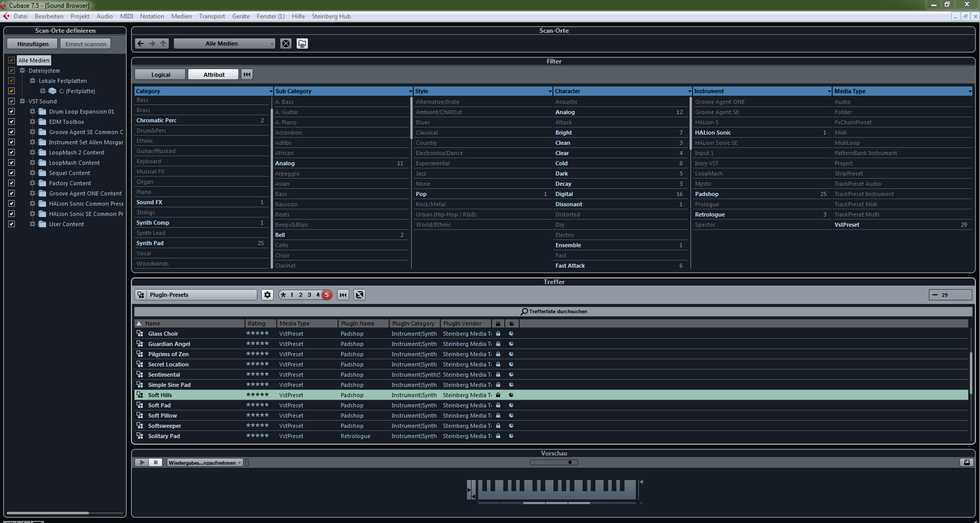Click the shuffle results icon
Screen dimensions: 980x523
coord(360,295)
